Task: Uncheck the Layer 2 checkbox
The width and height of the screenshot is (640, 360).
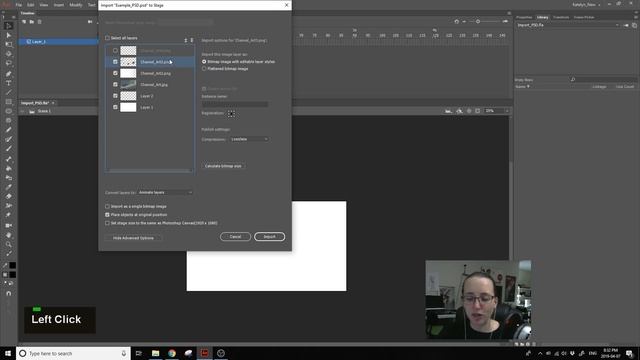Action: pos(115,96)
